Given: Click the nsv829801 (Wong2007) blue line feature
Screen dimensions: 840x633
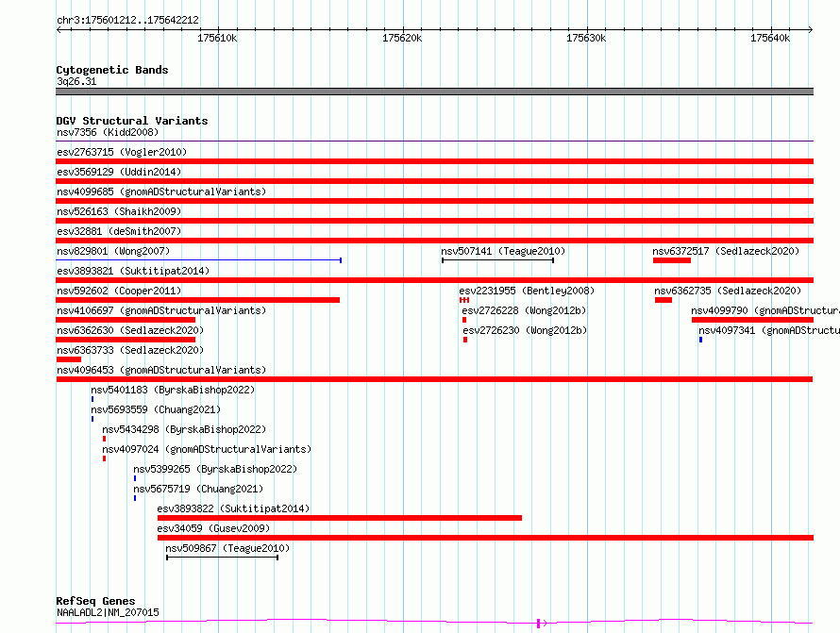Looking at the screenshot, I should point(199,260).
